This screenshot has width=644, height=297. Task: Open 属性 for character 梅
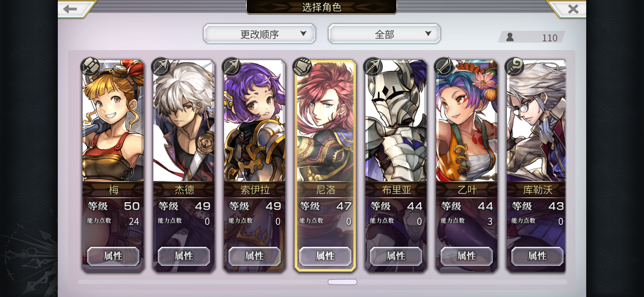113,256
